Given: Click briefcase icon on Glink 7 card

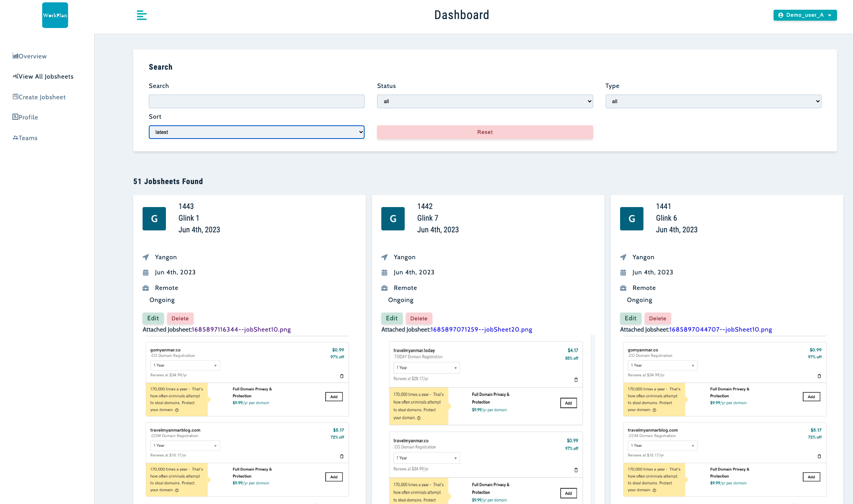Looking at the screenshot, I should tap(384, 288).
